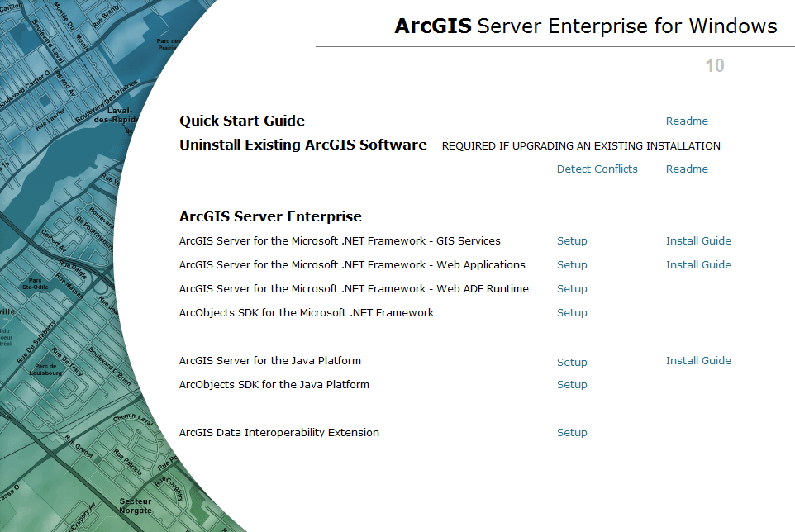Run Setup for ArcObjects SDK .NET Framework

coord(572,313)
